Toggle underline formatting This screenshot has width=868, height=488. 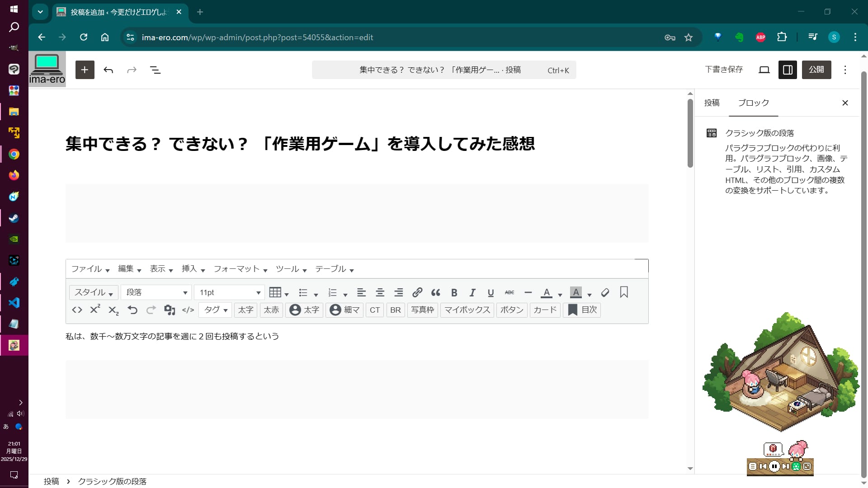[491, 293]
